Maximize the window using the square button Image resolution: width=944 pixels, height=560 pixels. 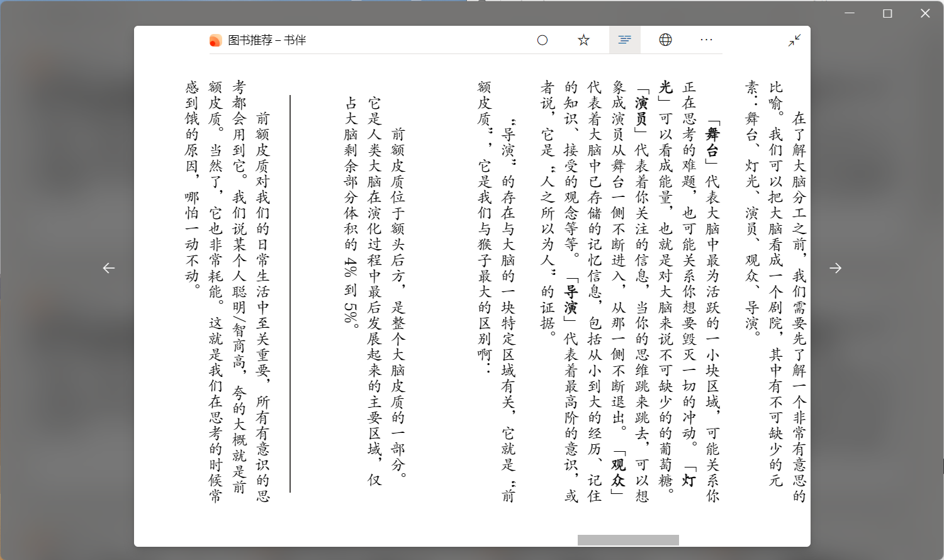click(887, 13)
